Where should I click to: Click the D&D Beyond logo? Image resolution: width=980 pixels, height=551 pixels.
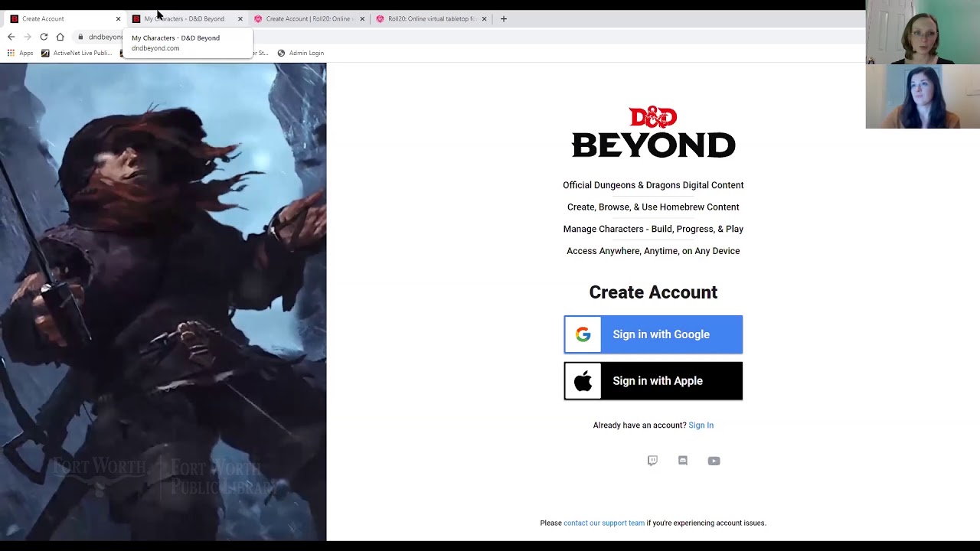tap(653, 132)
